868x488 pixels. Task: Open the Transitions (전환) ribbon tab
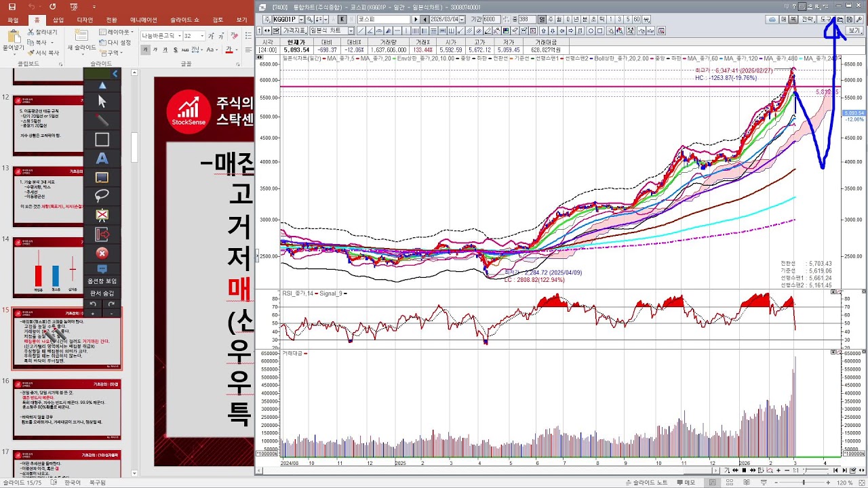(x=111, y=20)
